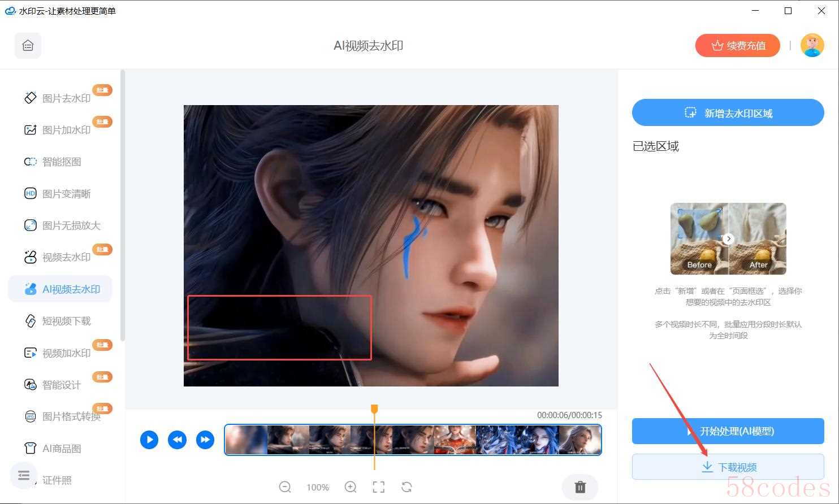Minimize the 水印云 window

coord(755,11)
